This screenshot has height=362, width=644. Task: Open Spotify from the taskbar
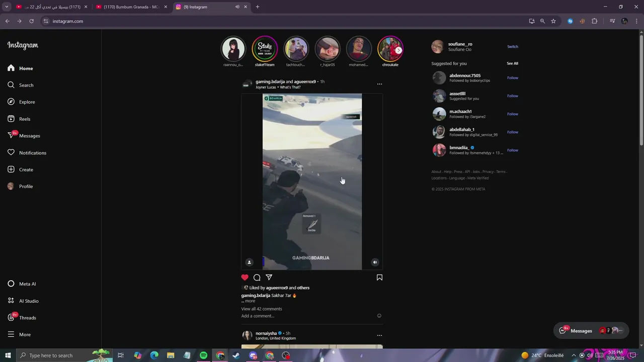click(203, 355)
